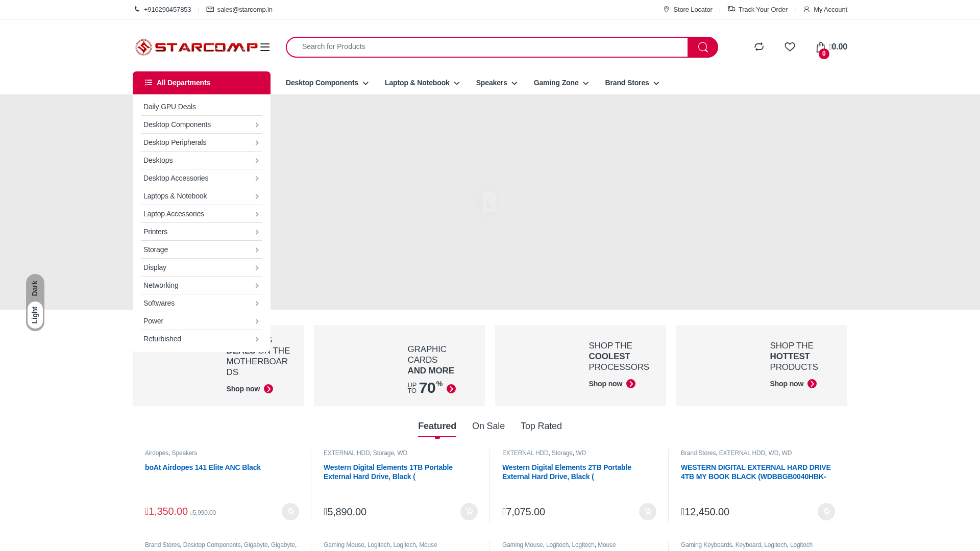Open the wishlist heart icon
This screenshot has height=551, width=980.
(790, 47)
